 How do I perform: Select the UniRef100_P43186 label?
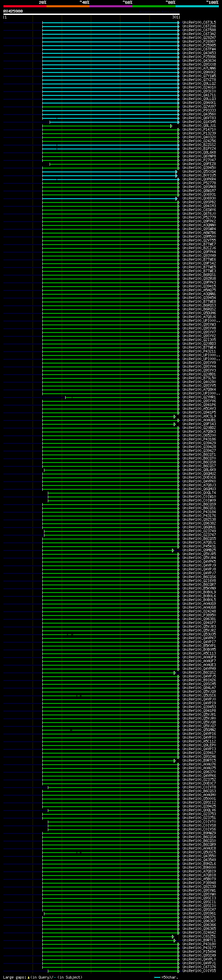(x=199, y=439)
